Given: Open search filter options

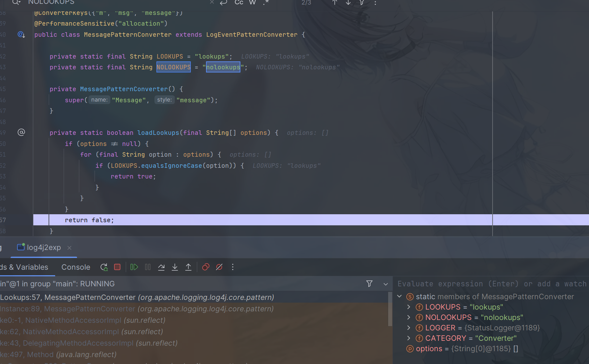Looking at the screenshot, I should pyautogui.click(x=362, y=2).
